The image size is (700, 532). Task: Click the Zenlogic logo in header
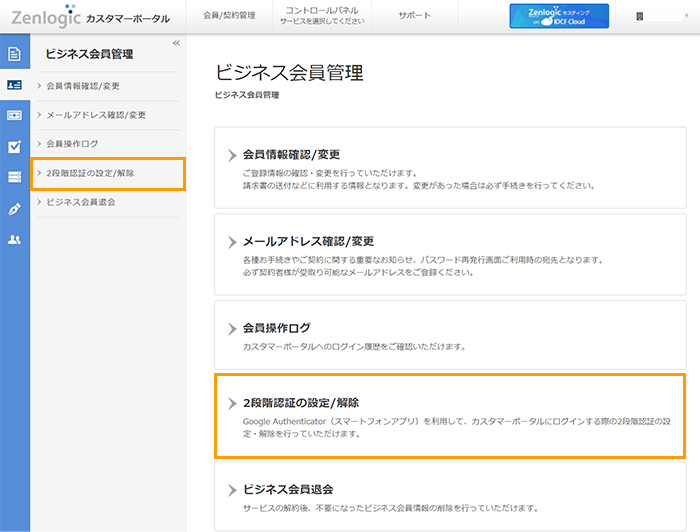[45, 16]
